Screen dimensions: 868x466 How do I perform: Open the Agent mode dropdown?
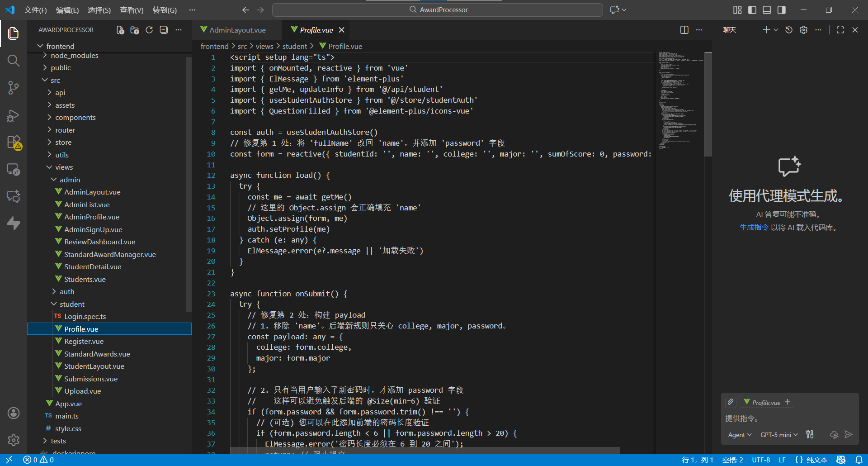point(740,434)
